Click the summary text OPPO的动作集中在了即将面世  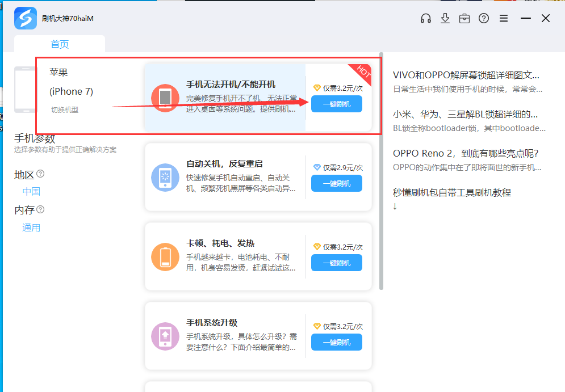467,167
